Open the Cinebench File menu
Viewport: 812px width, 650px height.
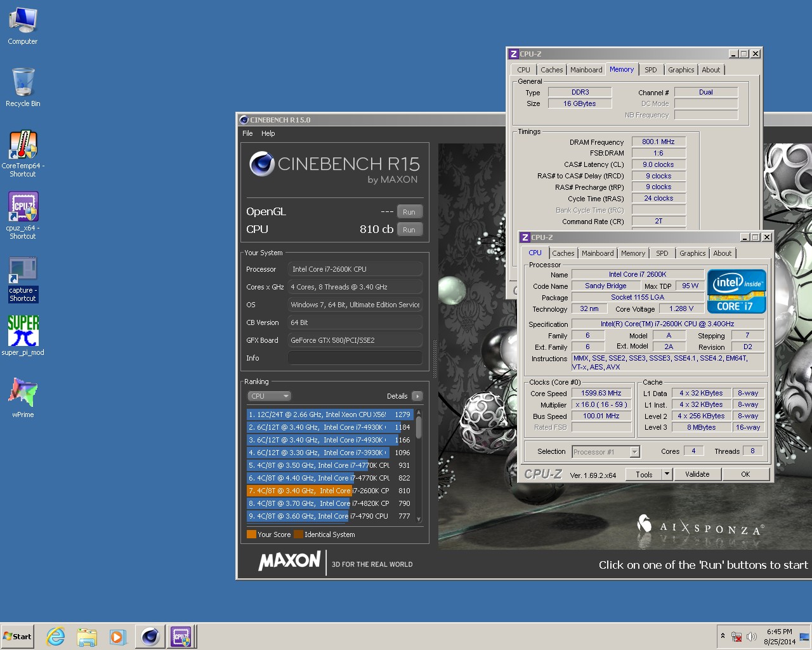pyautogui.click(x=247, y=133)
